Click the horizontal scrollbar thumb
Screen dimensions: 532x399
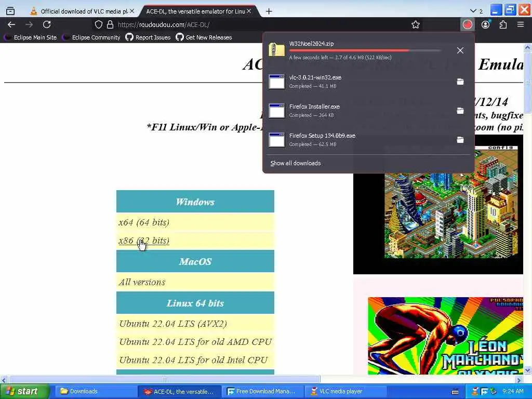point(164,379)
